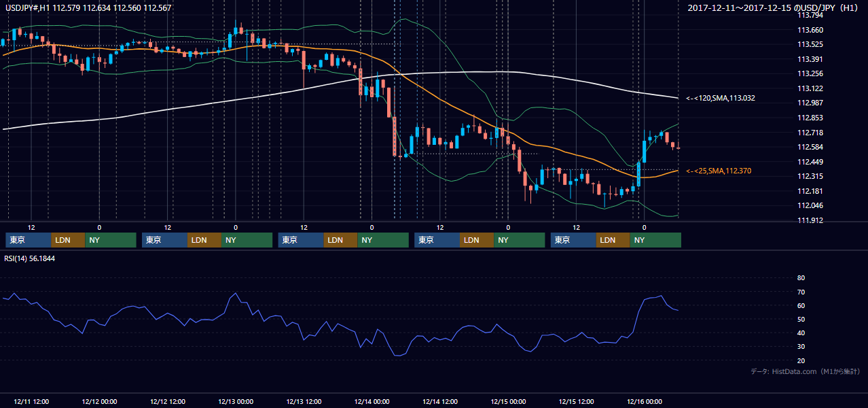Click price axis value 113.122
This screenshot has height=408, width=868.
tap(810, 88)
